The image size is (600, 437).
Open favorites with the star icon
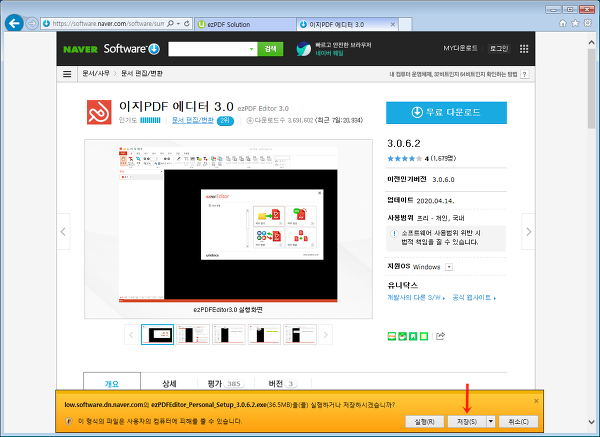point(575,23)
